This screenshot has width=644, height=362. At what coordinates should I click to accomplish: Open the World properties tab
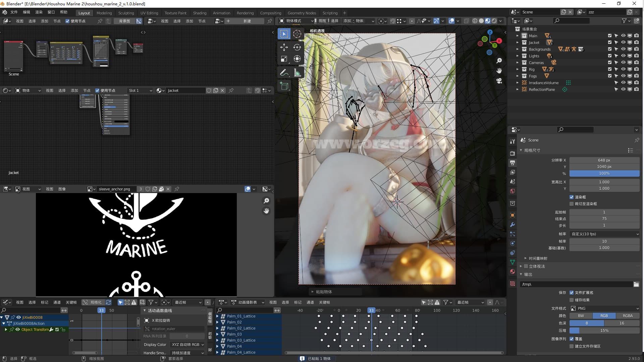(x=512, y=191)
